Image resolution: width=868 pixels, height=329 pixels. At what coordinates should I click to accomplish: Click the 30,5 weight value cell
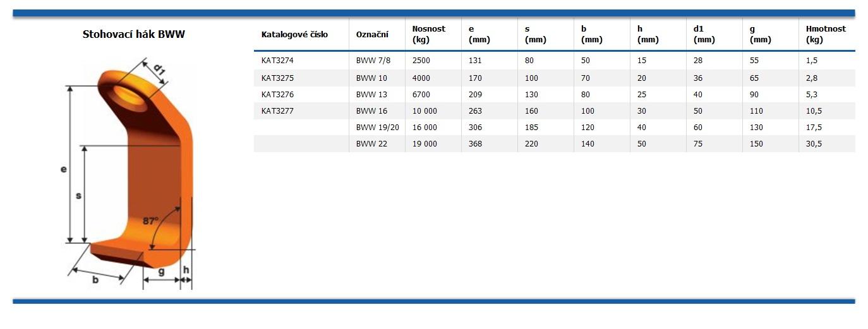pyautogui.click(x=814, y=144)
